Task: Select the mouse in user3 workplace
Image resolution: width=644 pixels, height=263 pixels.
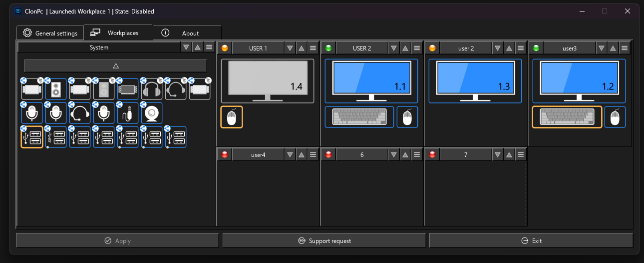Action: click(x=615, y=117)
